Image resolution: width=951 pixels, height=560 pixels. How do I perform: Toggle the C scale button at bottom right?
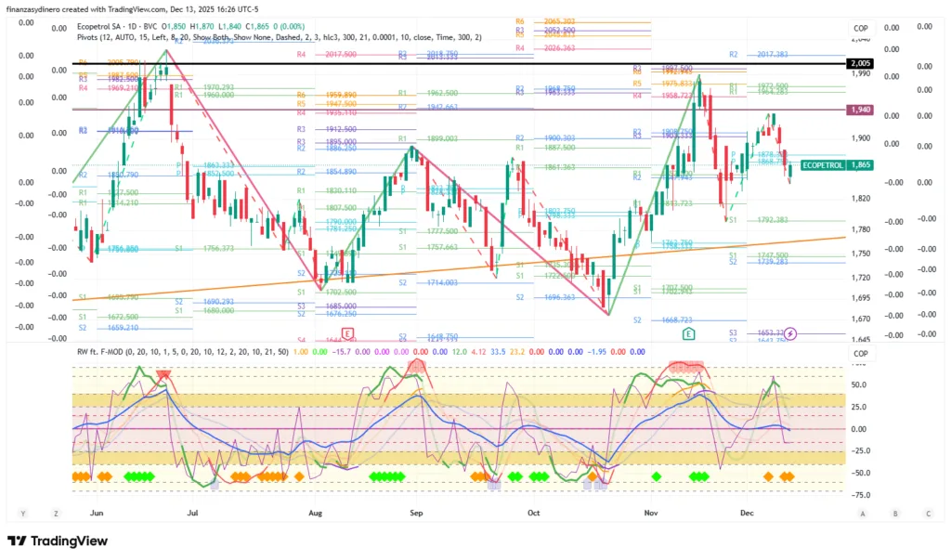[928, 513]
